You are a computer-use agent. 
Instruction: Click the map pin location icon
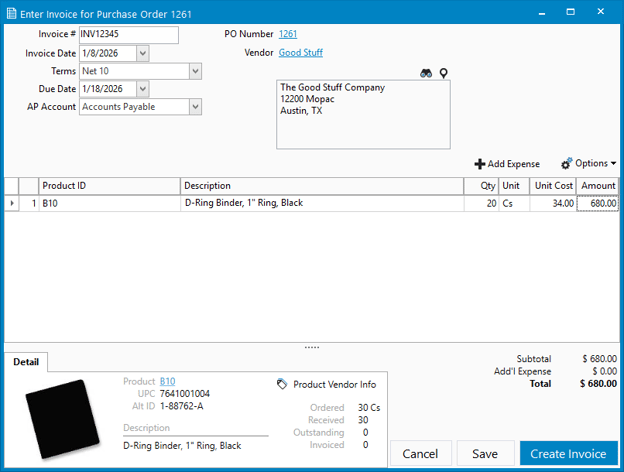click(443, 73)
